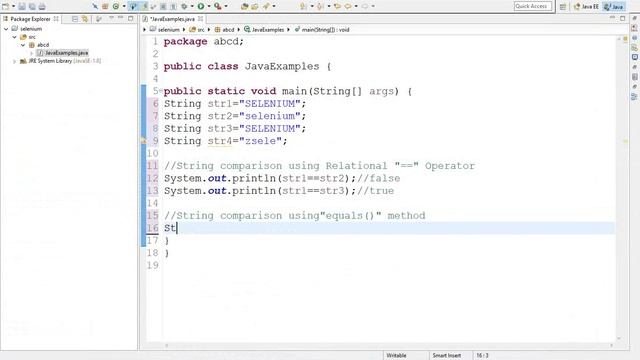Click the Open Task toolbar icon

pos(255,6)
